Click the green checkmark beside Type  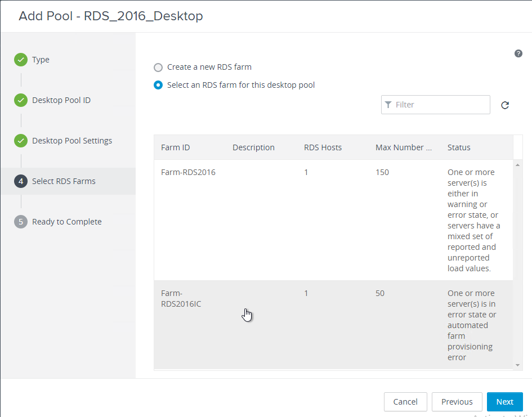tap(21, 60)
